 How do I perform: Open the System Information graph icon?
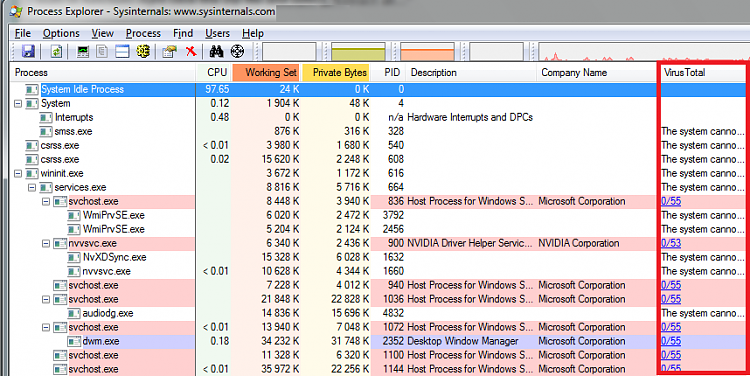point(83,51)
